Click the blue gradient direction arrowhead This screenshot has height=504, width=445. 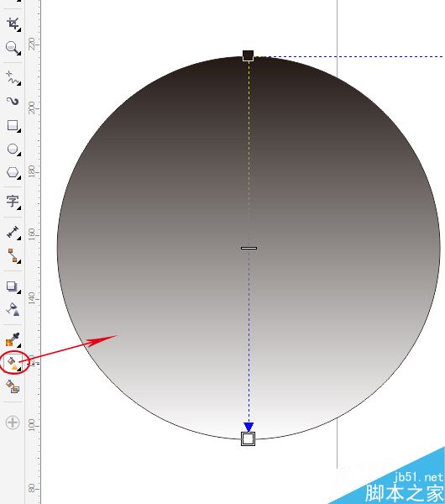tap(249, 427)
